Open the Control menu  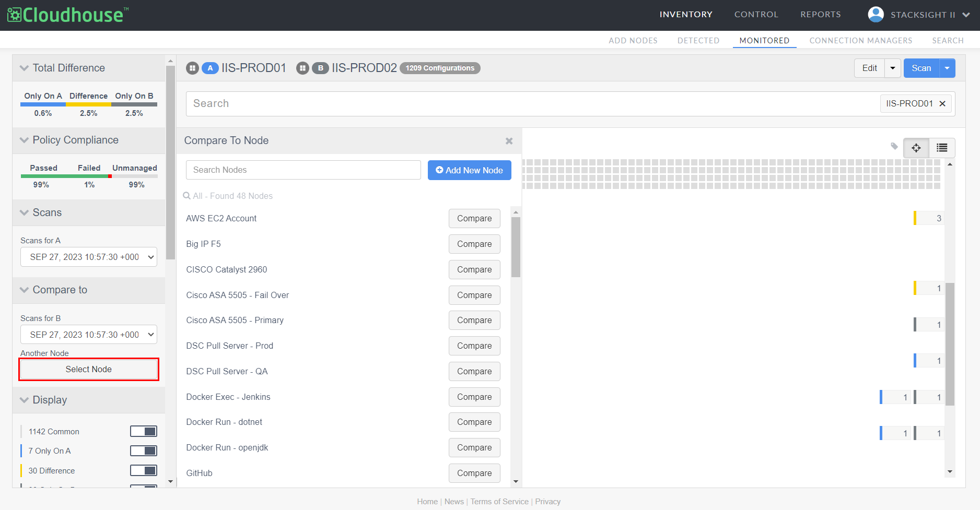click(756, 15)
